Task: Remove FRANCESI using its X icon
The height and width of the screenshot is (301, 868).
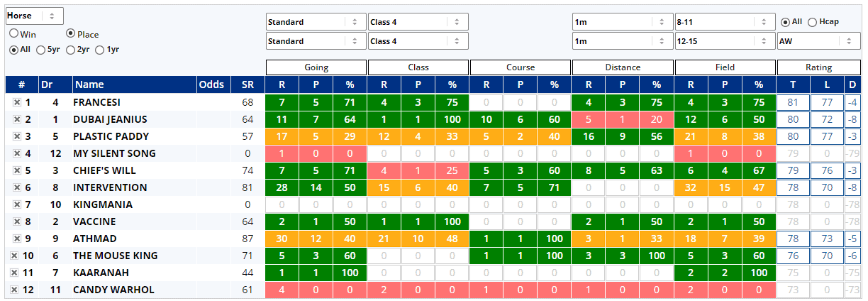Action: (x=16, y=102)
